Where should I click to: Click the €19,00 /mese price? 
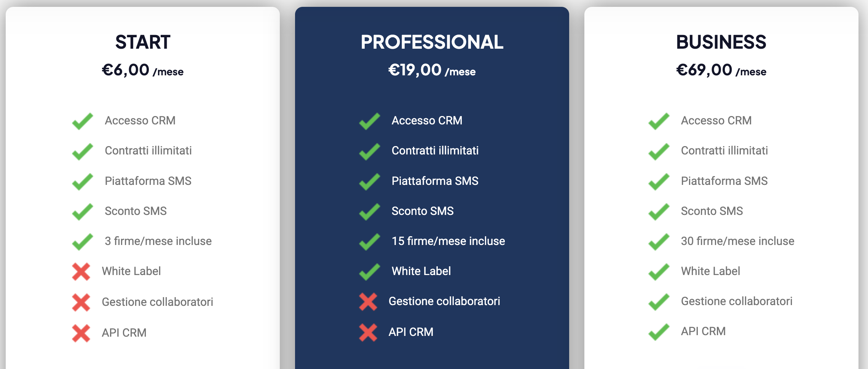tap(432, 70)
